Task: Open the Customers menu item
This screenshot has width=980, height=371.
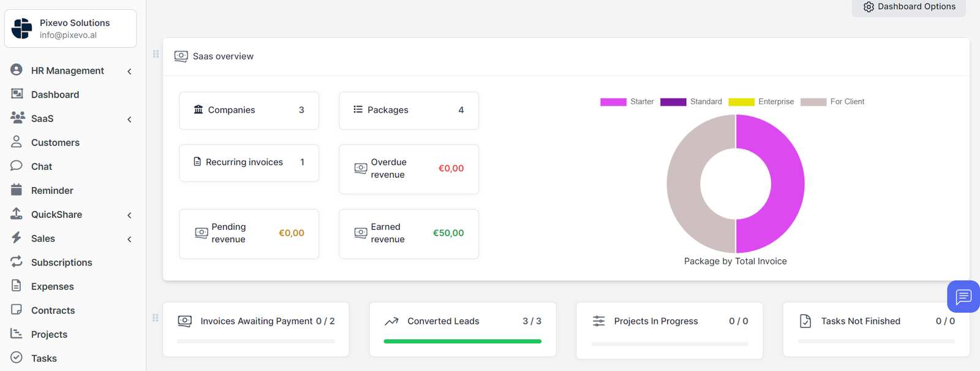Action: [55, 142]
